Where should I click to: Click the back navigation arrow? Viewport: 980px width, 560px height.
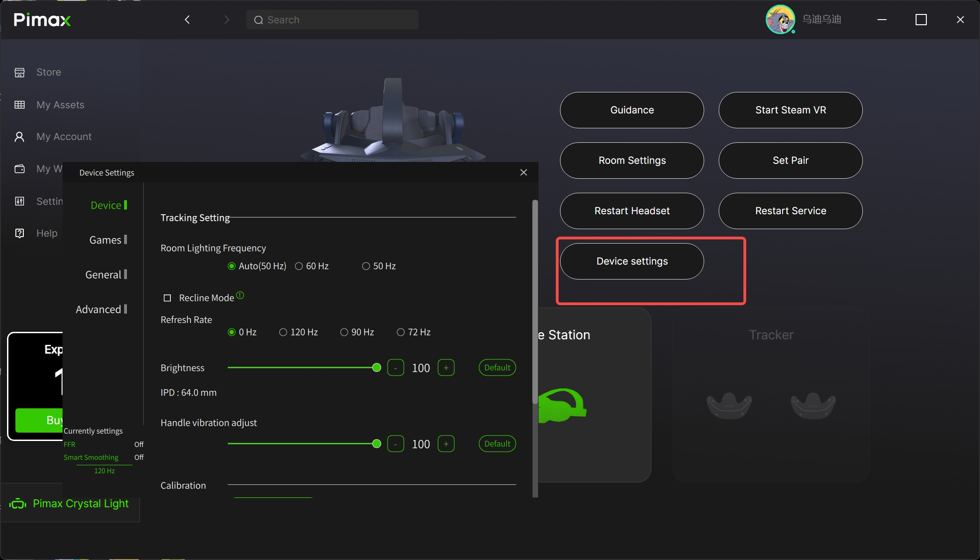click(187, 20)
